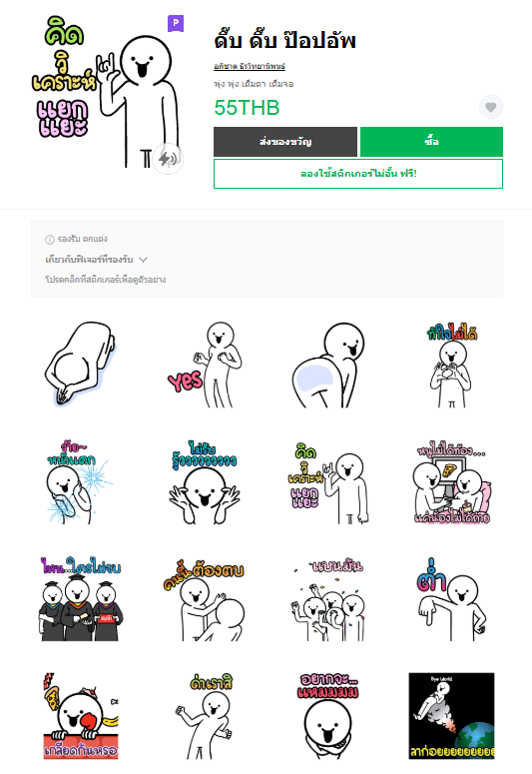Select the confetti แบนมัน sticker

point(328,599)
